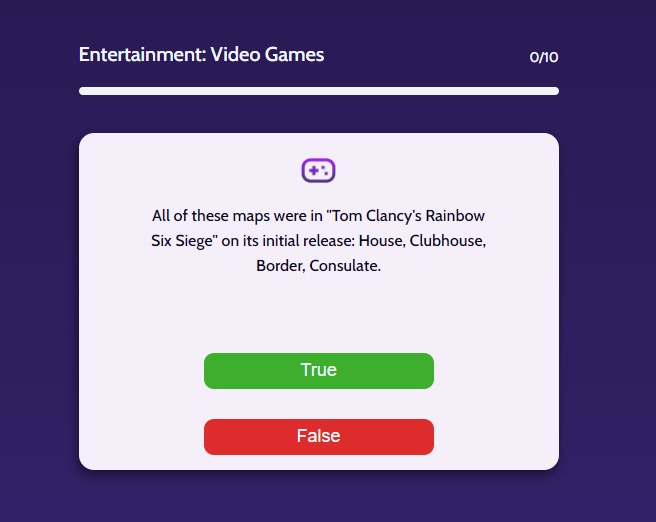The width and height of the screenshot is (656, 522).
Task: Answer True to the Rainbow Six question
Action: [319, 371]
